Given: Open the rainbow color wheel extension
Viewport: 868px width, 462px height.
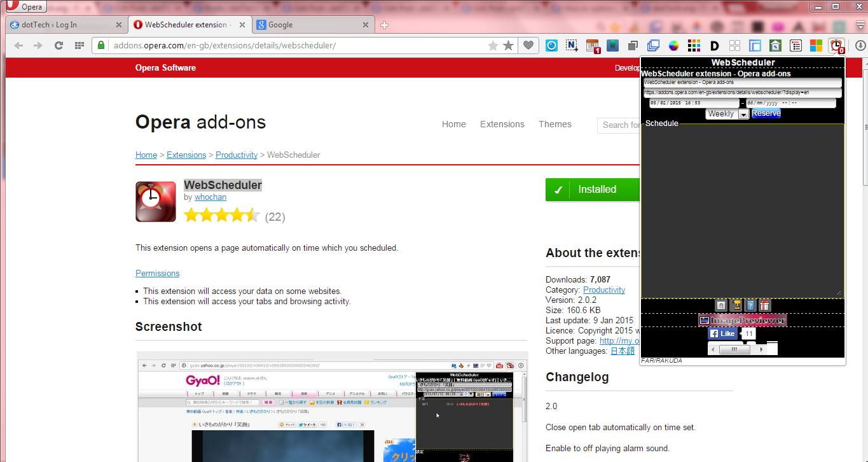Looking at the screenshot, I should pyautogui.click(x=673, y=46).
